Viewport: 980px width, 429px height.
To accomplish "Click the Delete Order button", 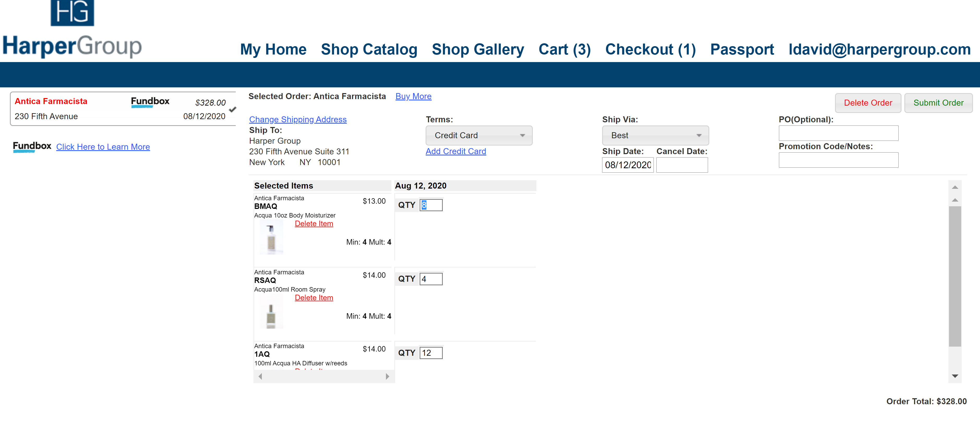I will click(x=868, y=103).
